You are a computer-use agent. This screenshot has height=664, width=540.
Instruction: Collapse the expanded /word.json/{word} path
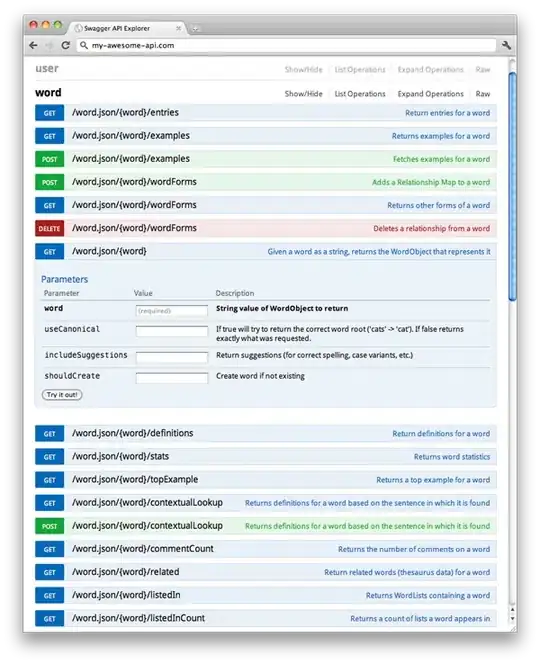[x=109, y=251]
